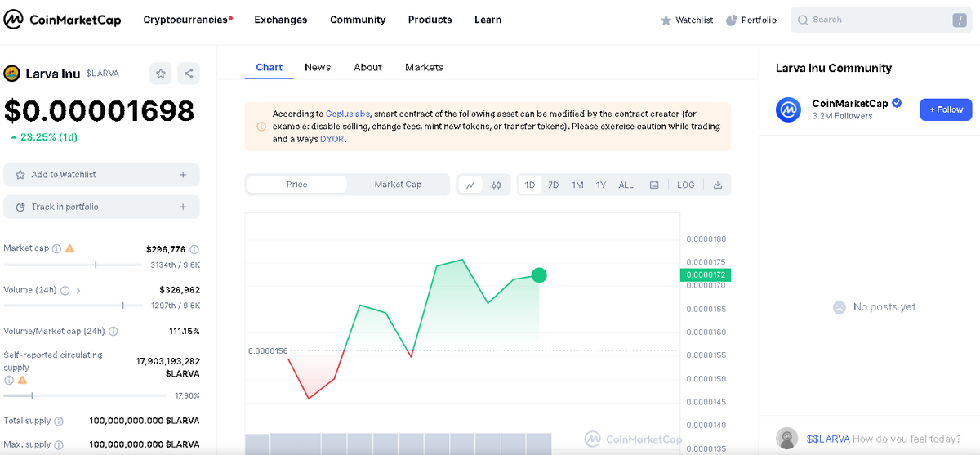This screenshot has width=980, height=455.
Task: Open Portfolio link in header
Action: pyautogui.click(x=751, y=20)
